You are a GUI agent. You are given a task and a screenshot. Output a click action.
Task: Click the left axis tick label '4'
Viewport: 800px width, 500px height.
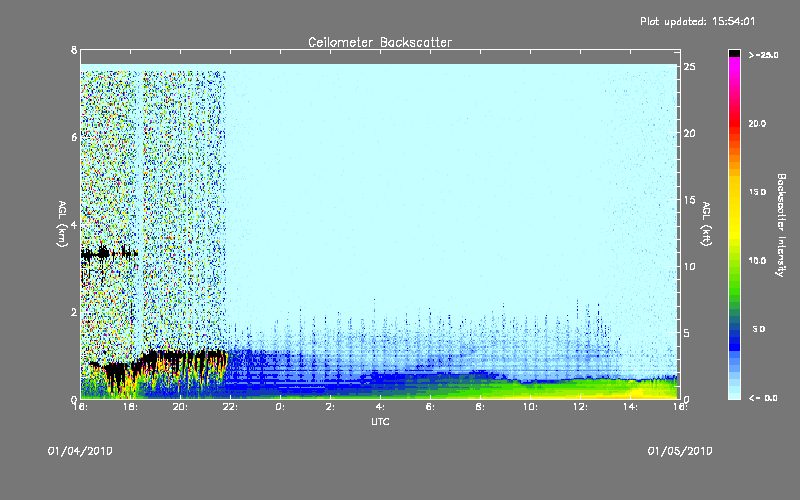tap(74, 224)
